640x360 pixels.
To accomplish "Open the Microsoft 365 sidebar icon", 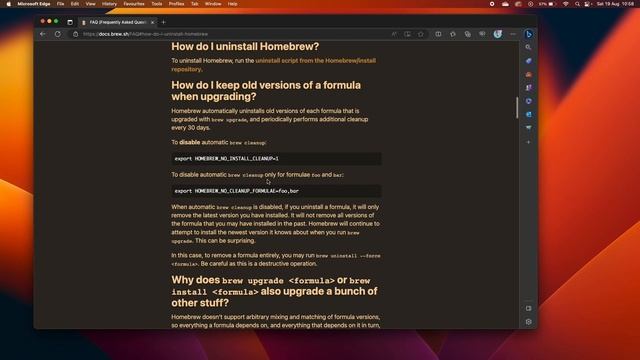I will coord(528,101).
